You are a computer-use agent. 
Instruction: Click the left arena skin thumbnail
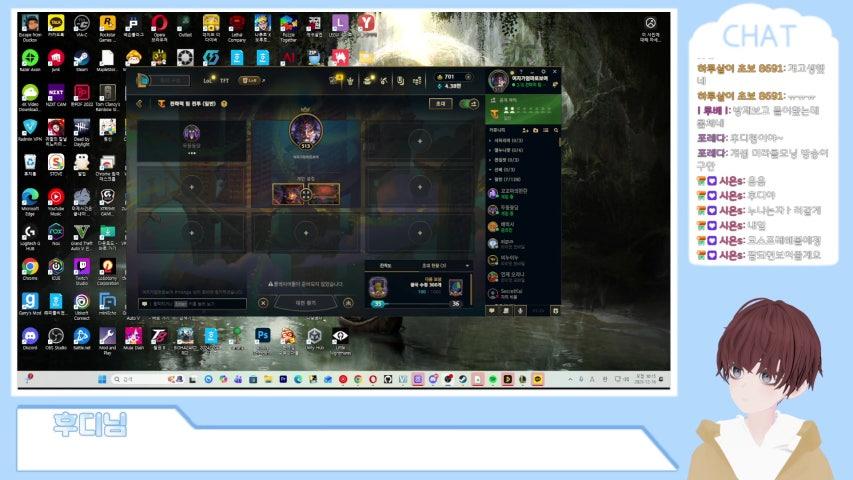(x=287, y=194)
